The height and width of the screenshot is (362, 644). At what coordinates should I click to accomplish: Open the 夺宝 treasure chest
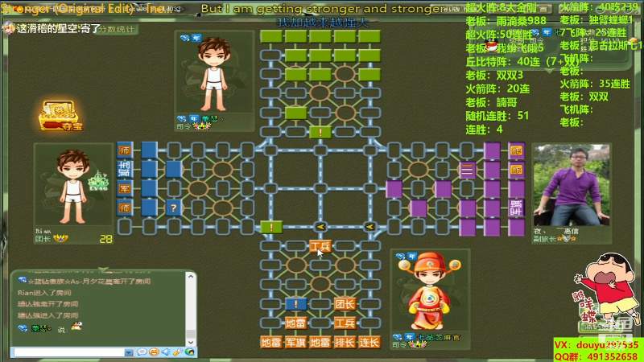61,116
